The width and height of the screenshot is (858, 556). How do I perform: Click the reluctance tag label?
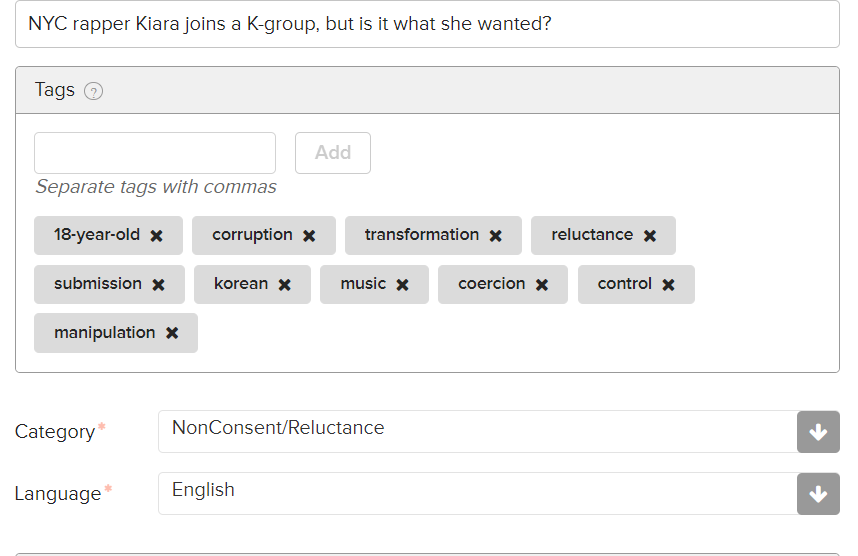(592, 235)
